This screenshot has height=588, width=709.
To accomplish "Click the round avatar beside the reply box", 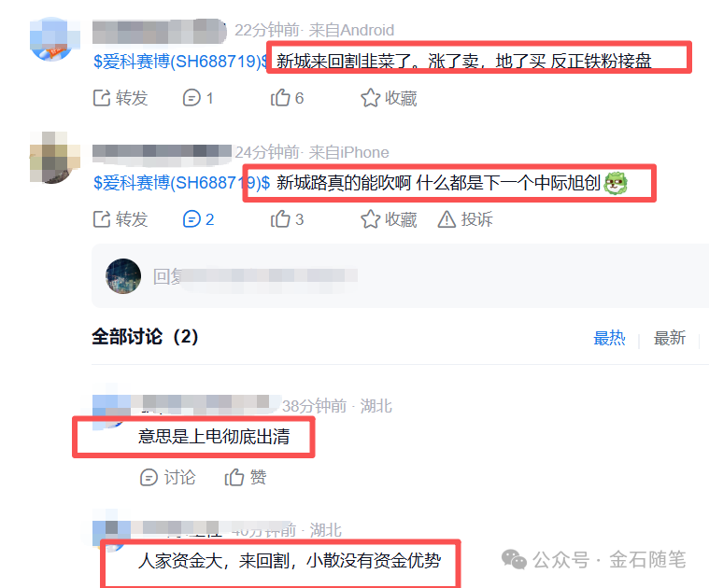I will (x=123, y=276).
